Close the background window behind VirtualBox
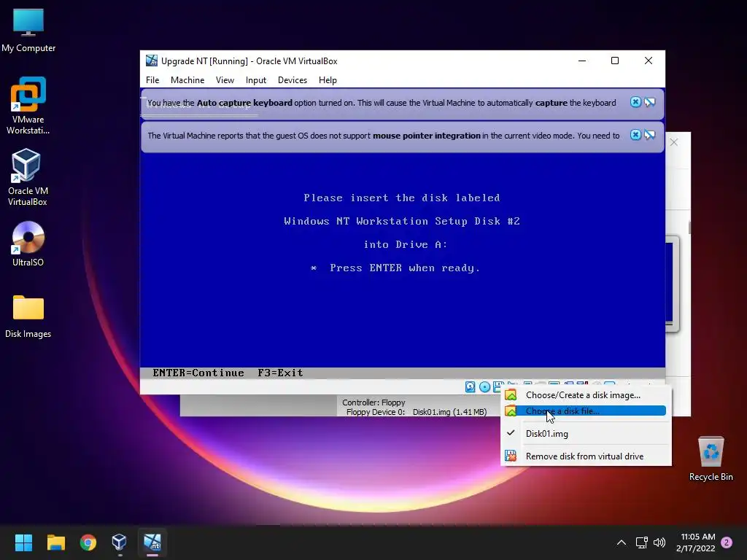 coord(673,142)
